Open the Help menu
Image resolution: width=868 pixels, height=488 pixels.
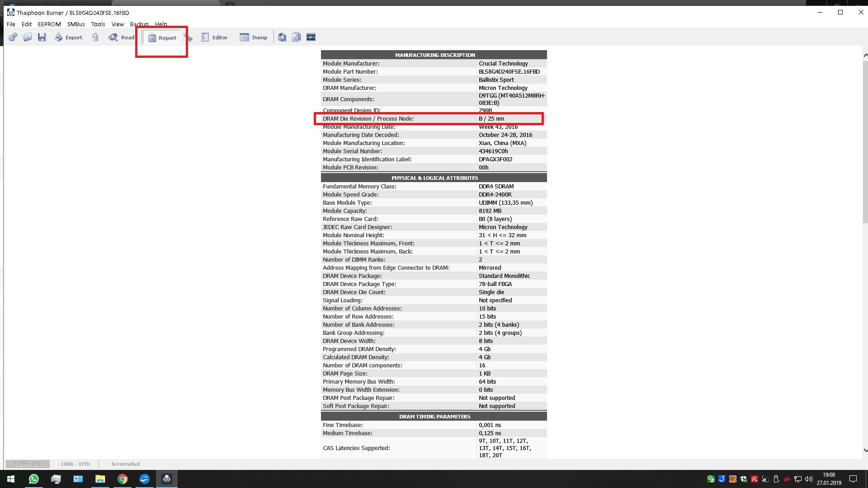tap(161, 24)
